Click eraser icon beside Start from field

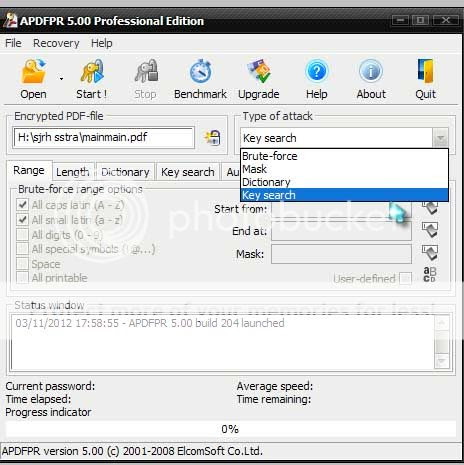point(430,207)
